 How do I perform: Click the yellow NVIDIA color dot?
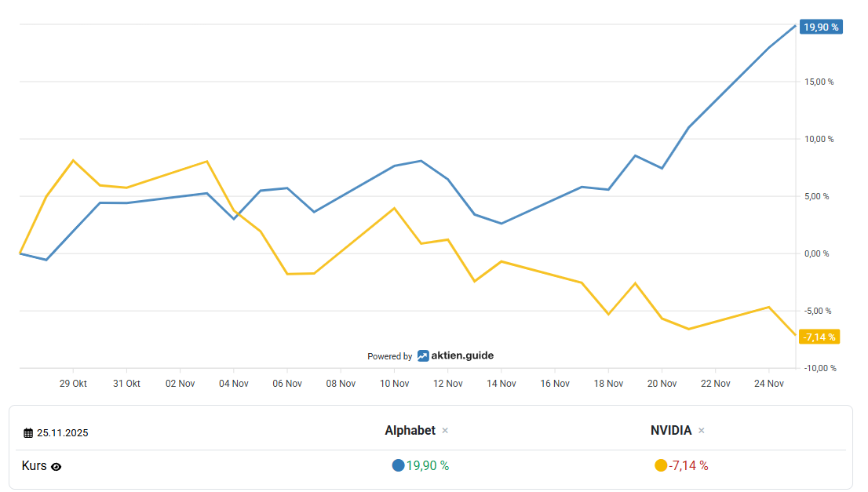click(x=661, y=465)
